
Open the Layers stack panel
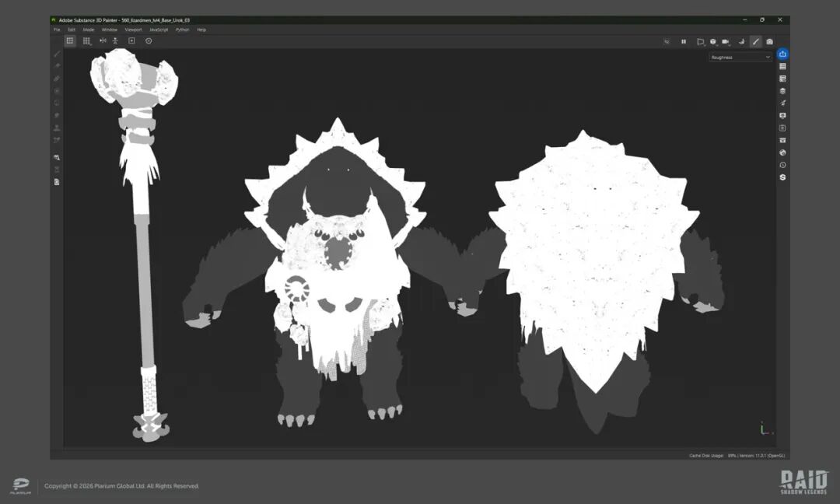[782, 91]
